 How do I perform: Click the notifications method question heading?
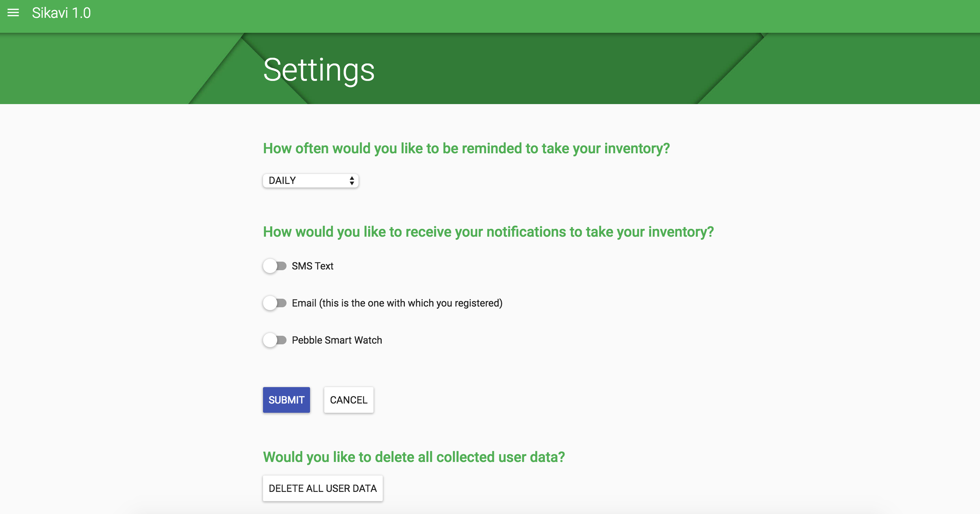488,232
